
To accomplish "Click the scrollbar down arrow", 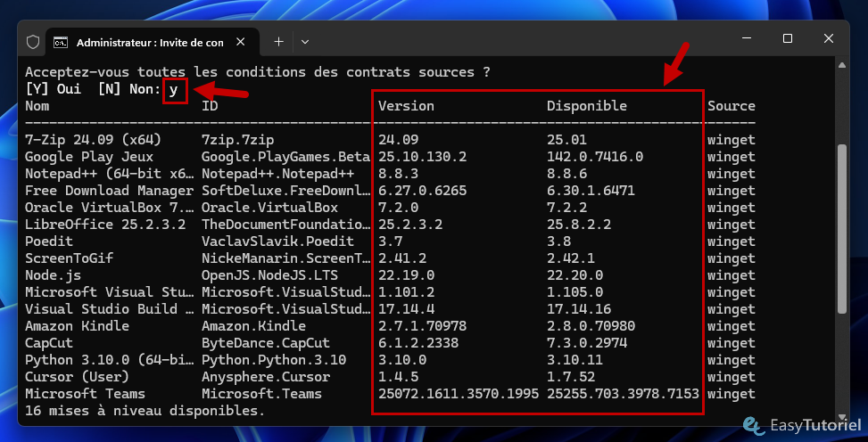I will pos(841,416).
